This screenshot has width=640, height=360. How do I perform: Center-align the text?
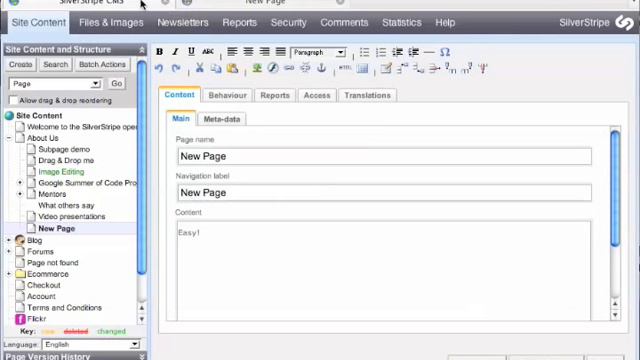248,52
